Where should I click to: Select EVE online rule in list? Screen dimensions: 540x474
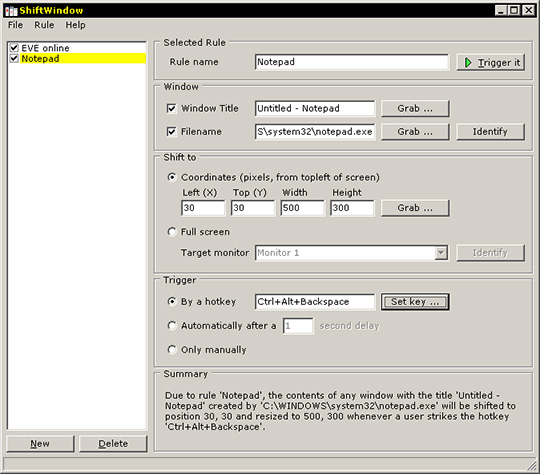click(45, 48)
